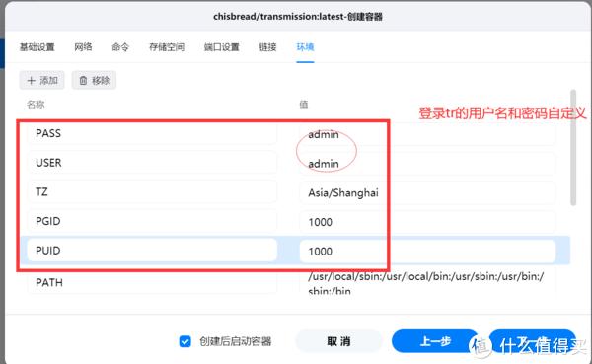
Task: Switch to the 链接 tab
Action: pyautogui.click(x=267, y=47)
